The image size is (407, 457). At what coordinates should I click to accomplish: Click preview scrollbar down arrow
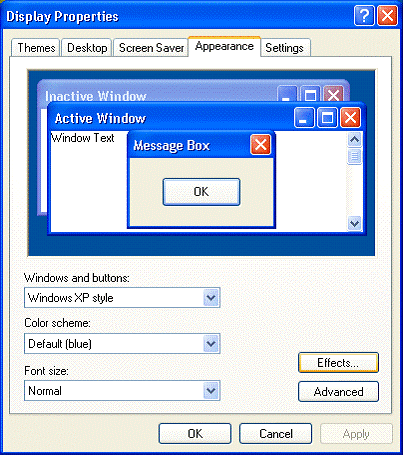coord(354,223)
